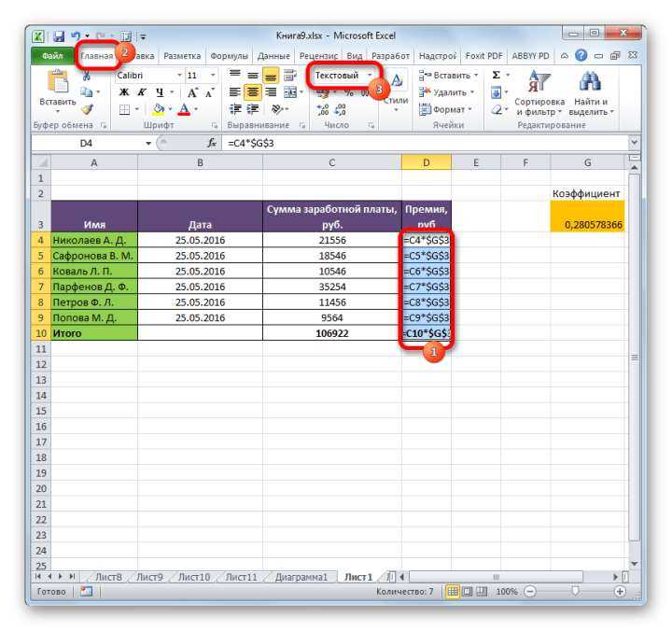Align cell text to the right
The height and width of the screenshot is (631, 672).
click(x=271, y=92)
